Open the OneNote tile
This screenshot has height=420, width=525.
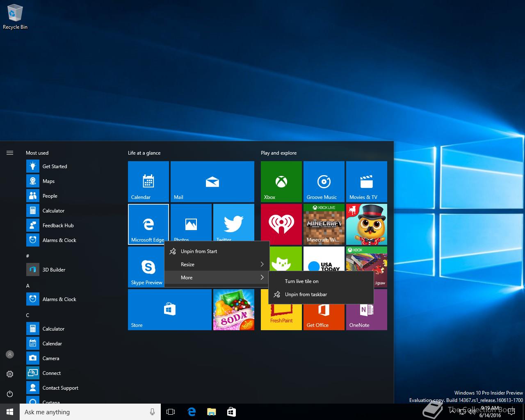point(367,317)
